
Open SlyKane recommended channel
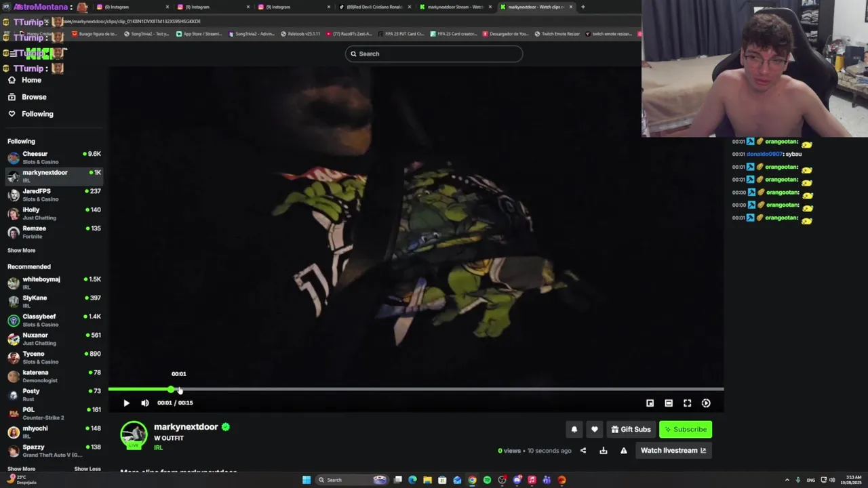click(x=54, y=301)
